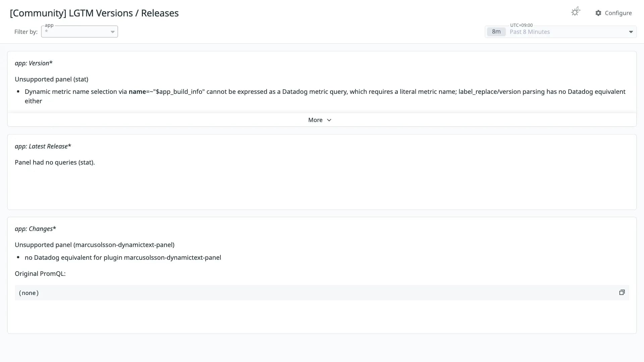The height and width of the screenshot is (362, 644).
Task: Click the Unsupported panel (marcusolsson-dynamictext-panel) text
Action: pyautogui.click(x=95, y=245)
